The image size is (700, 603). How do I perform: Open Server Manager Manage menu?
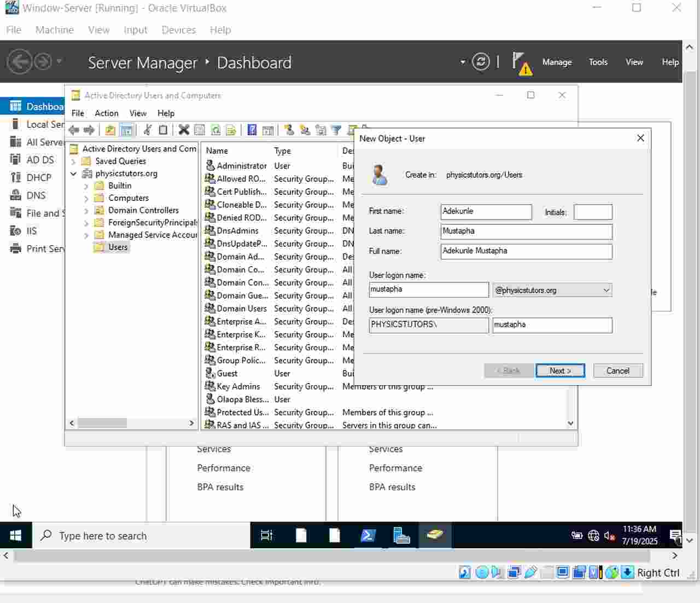[557, 62]
